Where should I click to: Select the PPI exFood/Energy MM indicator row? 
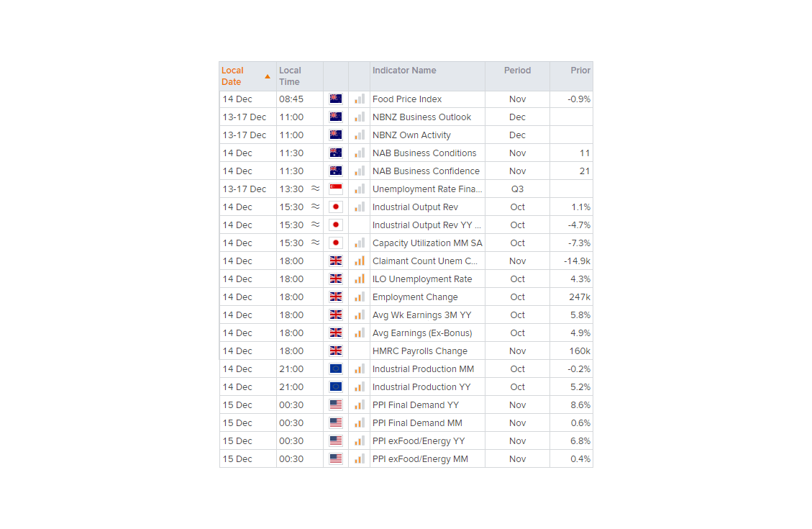point(420,459)
